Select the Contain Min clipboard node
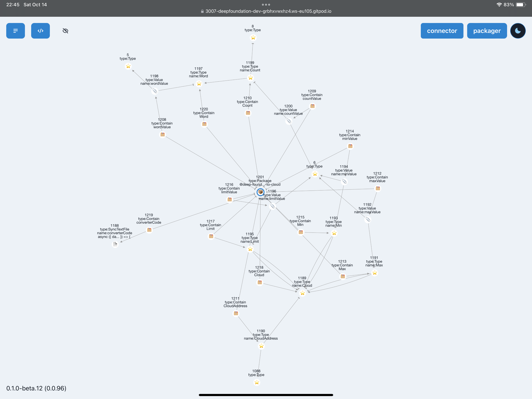Viewport: 532px width, 399px height. click(x=301, y=232)
